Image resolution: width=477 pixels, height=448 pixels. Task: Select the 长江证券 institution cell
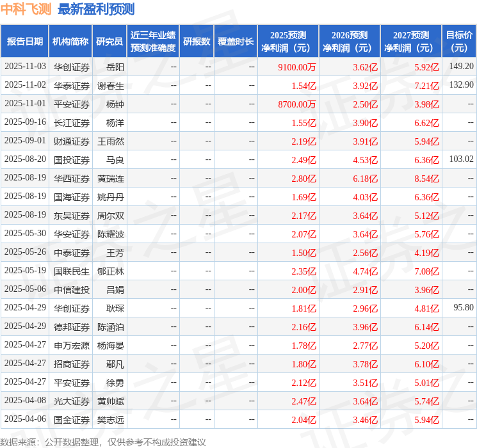pyautogui.click(x=72, y=122)
